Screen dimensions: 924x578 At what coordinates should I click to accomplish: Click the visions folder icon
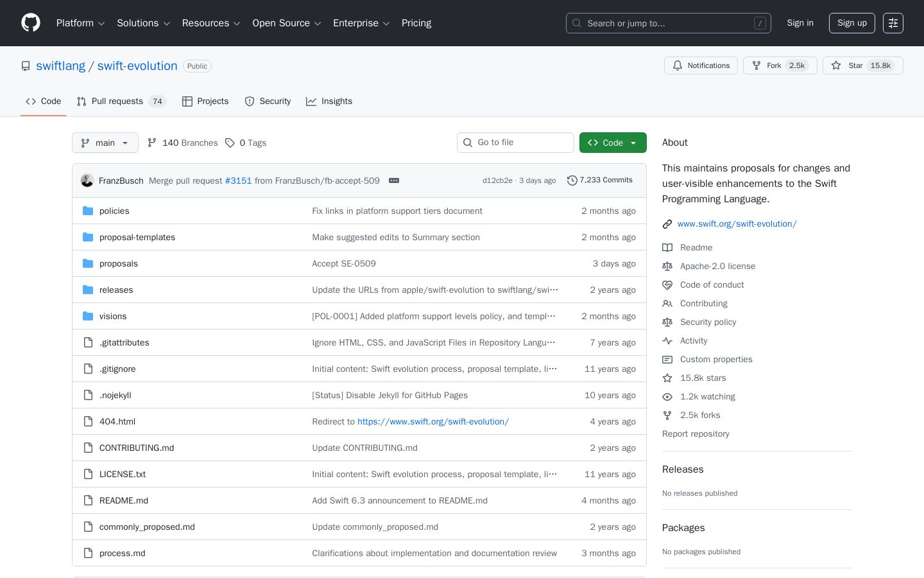(88, 316)
